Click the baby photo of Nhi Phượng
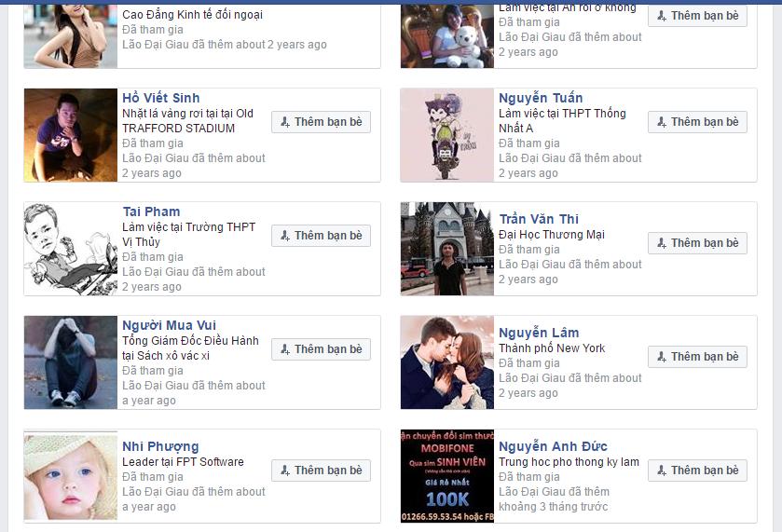This screenshot has height=532, width=782. click(71, 476)
